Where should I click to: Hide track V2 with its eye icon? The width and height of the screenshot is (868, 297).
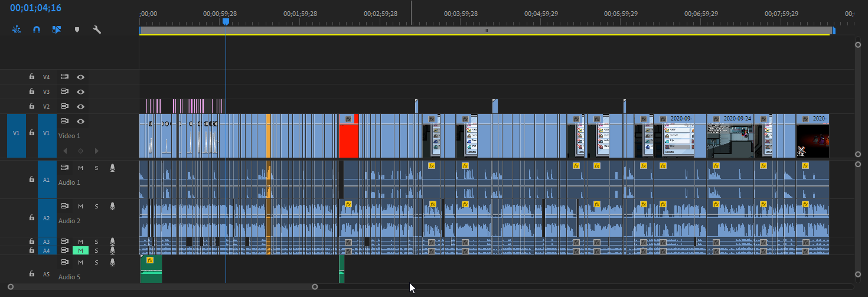[80, 106]
